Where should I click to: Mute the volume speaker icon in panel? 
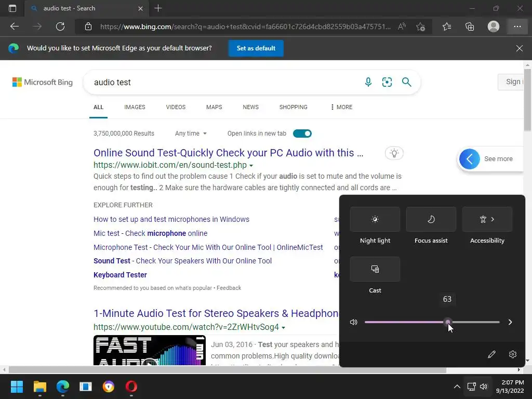click(353, 322)
